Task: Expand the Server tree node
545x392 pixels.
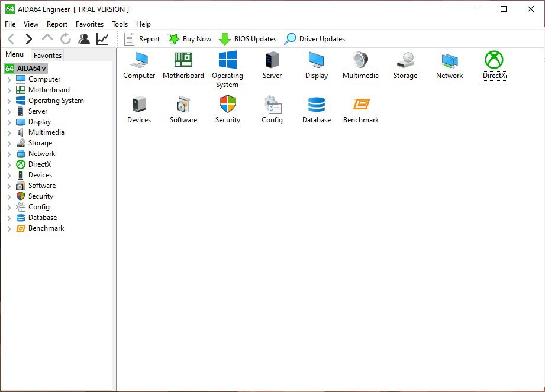Action: click(x=9, y=112)
